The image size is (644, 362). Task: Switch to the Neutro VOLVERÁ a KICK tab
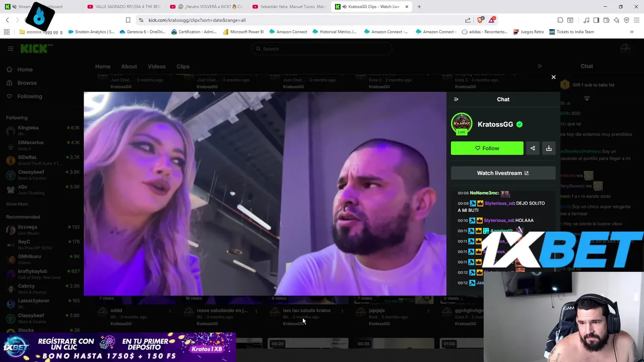point(206,7)
